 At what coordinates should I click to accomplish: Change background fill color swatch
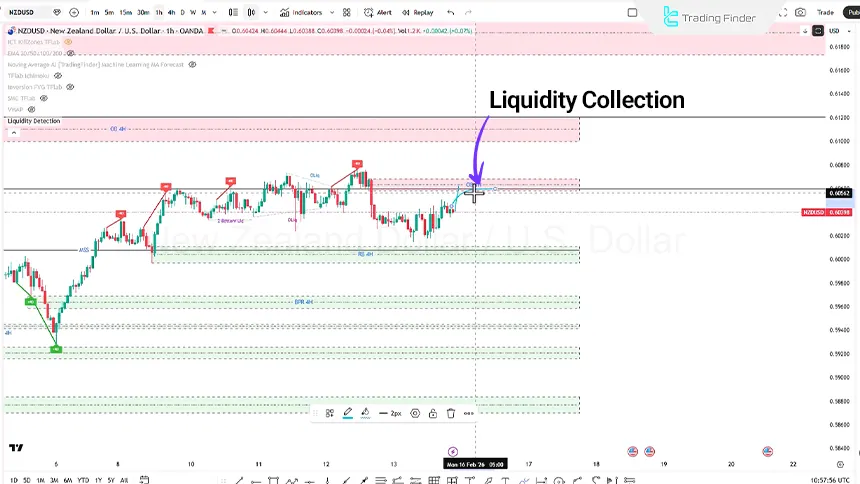365,413
